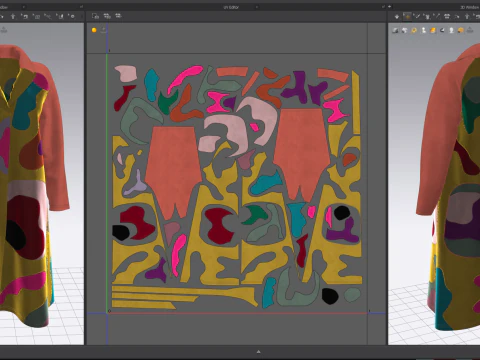Image resolution: width=480 pixels, height=360 pixels.
Task: Click the shirt-shaped garment icon in right toolbar
Action: pyautogui.click(x=447, y=16)
